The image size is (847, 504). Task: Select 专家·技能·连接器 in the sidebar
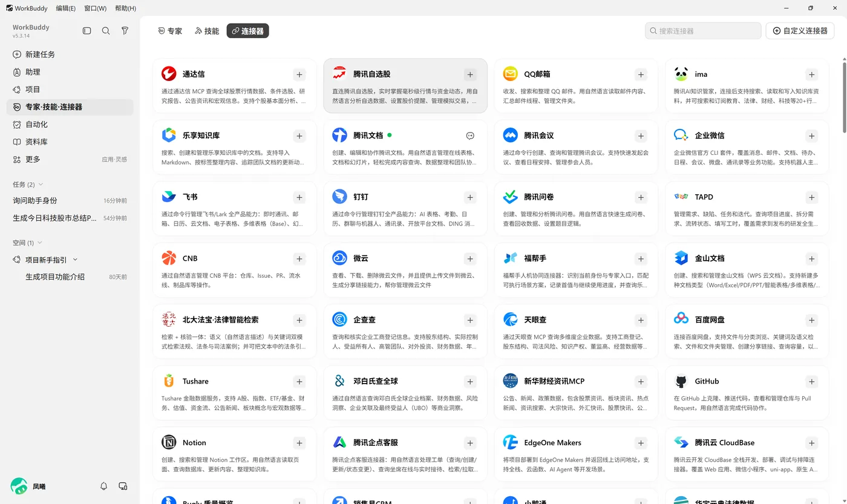pos(70,107)
